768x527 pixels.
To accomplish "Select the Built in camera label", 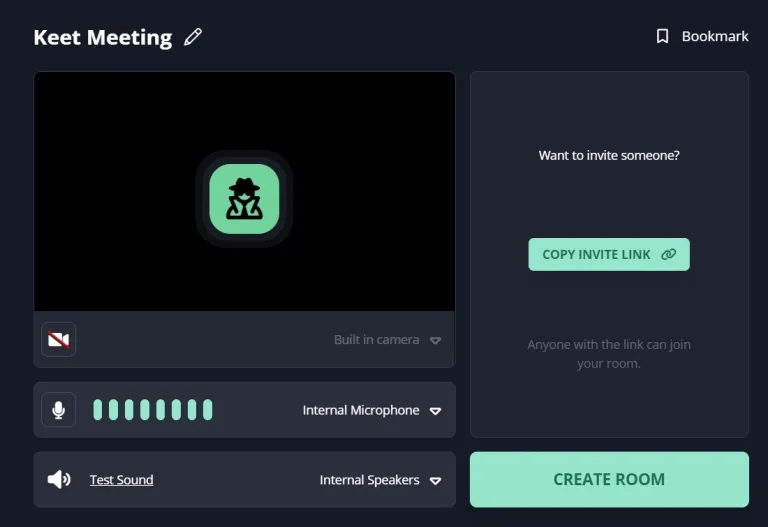I will 376,340.
